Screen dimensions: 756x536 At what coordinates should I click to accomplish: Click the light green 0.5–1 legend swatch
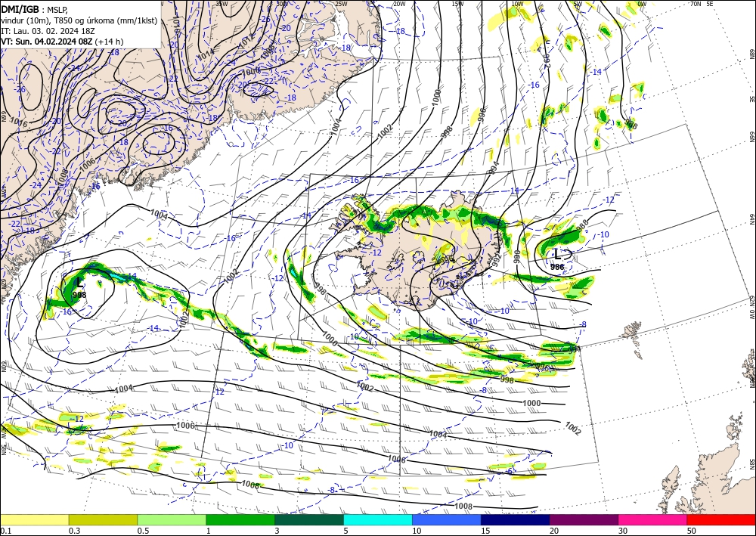coord(172,519)
